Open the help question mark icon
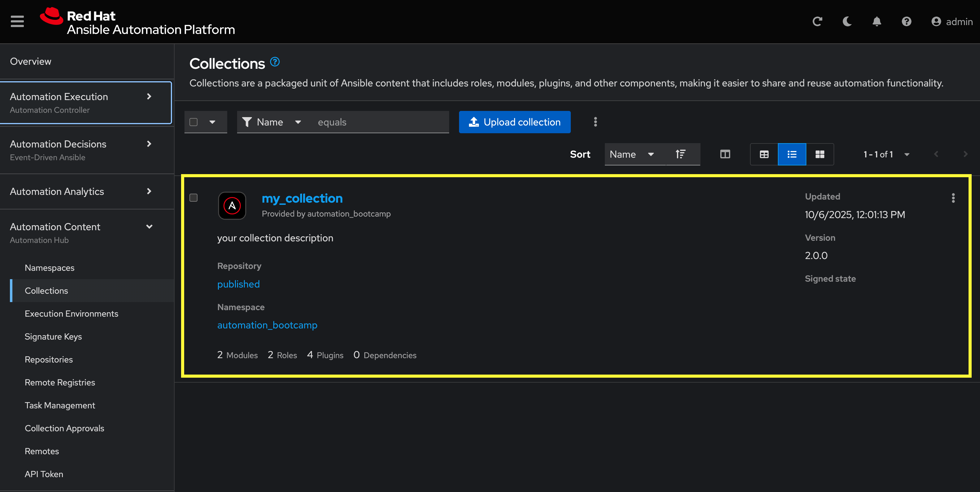This screenshot has height=492, width=980. point(906,21)
